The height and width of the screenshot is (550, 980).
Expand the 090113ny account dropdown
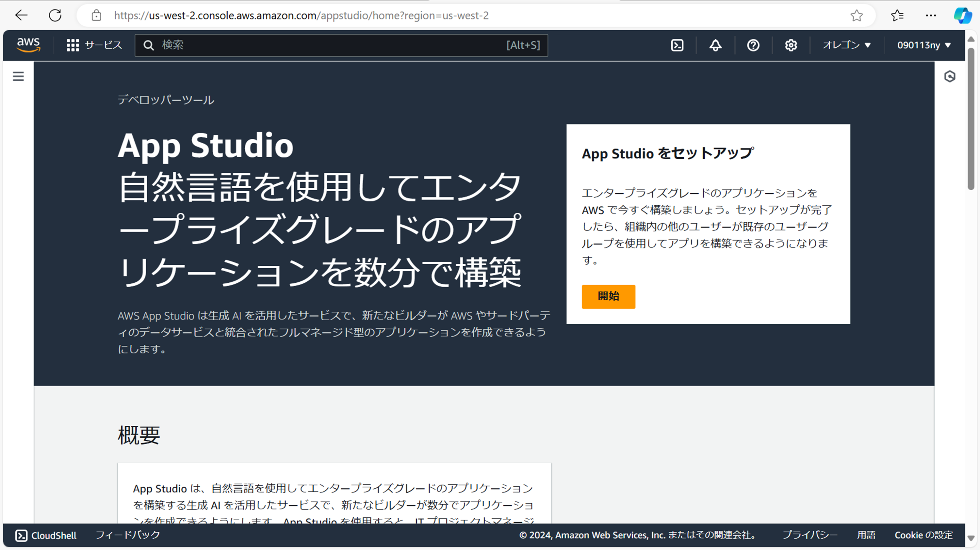[x=924, y=45]
